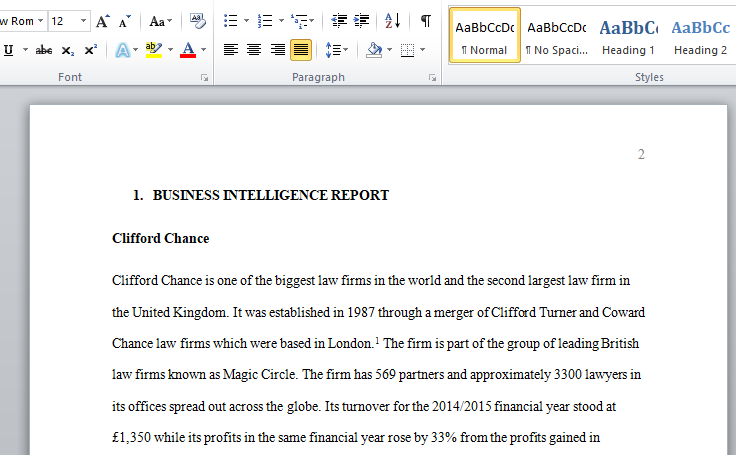Decrease paragraph indent
The width and height of the screenshot is (736, 455).
point(339,21)
